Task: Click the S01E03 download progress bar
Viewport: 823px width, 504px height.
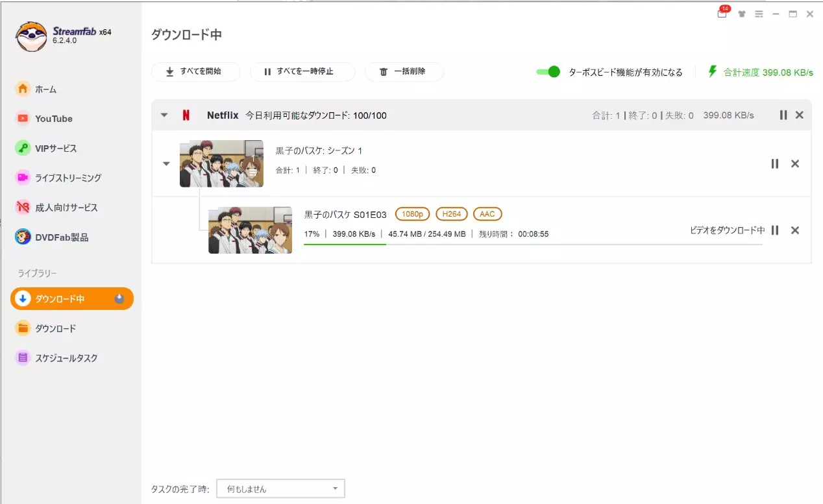Action: tap(533, 245)
